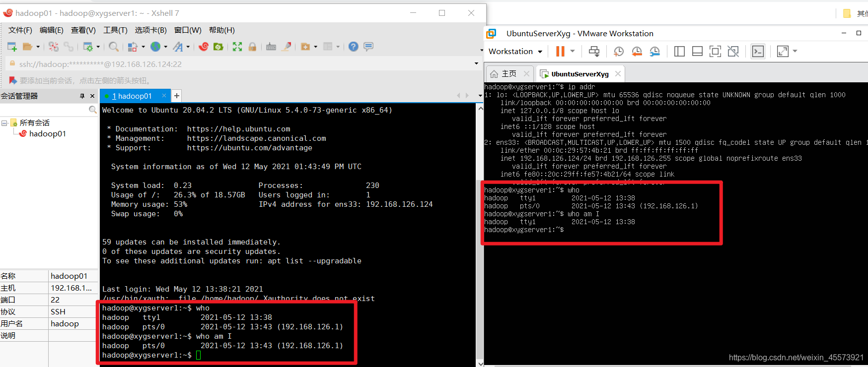
Task: Take a VMware snapshot with clock plus icon
Action: 619,51
